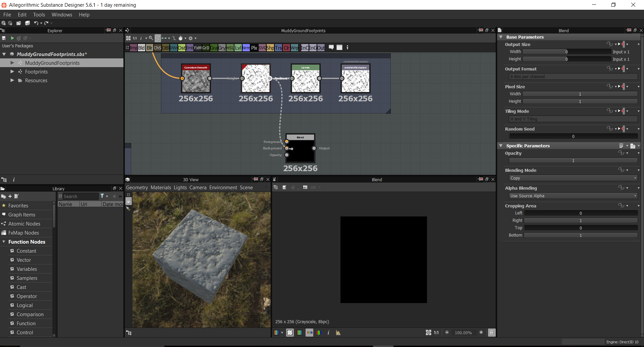This screenshot has height=347, width=644.
Task: Click the graph fit-to-view icon
Action: tap(128, 38)
